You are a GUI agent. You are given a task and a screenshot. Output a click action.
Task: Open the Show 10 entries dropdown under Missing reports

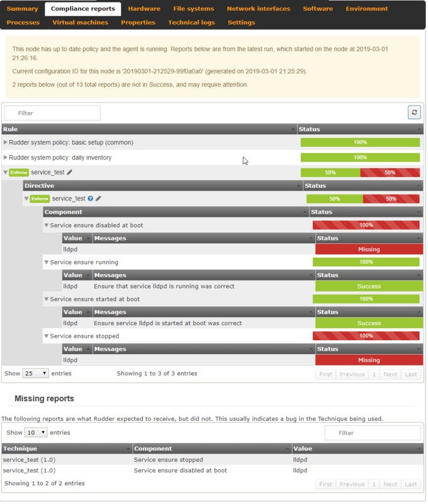tap(36, 434)
